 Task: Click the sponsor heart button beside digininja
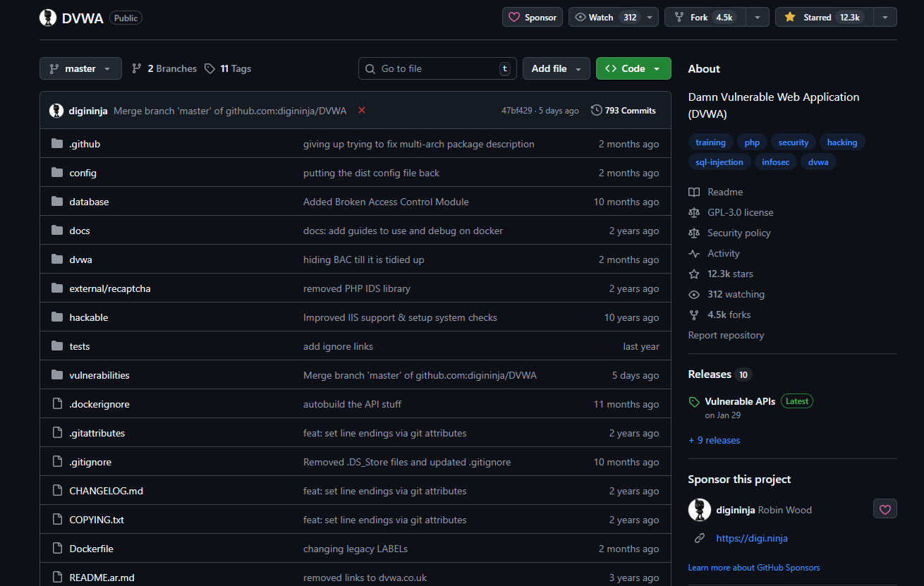[x=885, y=509]
